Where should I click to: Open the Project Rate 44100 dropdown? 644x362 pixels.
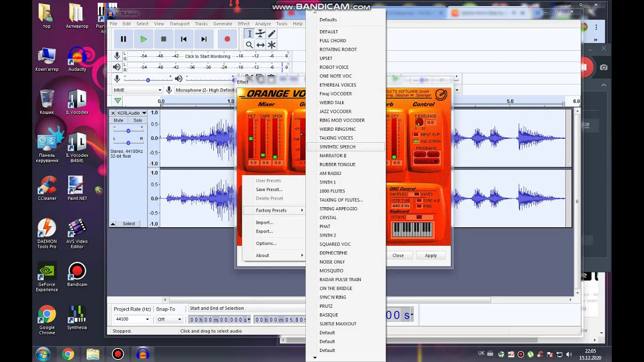tap(132, 319)
